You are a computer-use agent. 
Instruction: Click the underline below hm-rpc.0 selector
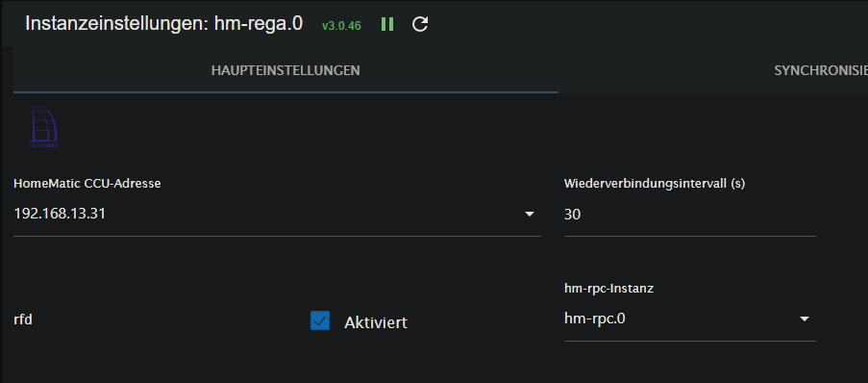[x=690, y=341]
